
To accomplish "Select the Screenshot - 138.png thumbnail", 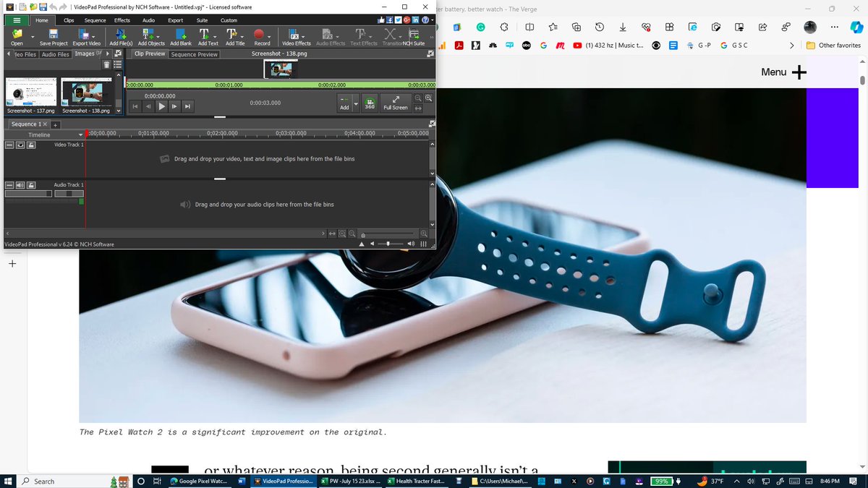I will [86, 95].
